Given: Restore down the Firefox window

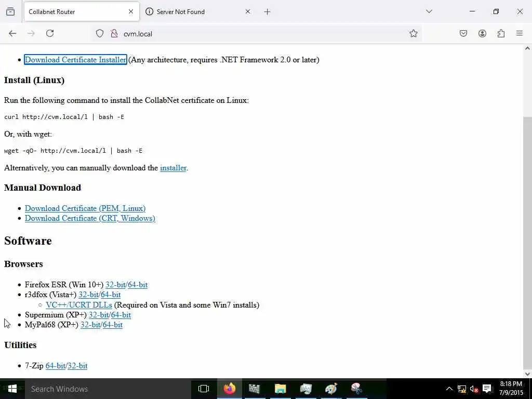Looking at the screenshot, I should pos(496,11).
